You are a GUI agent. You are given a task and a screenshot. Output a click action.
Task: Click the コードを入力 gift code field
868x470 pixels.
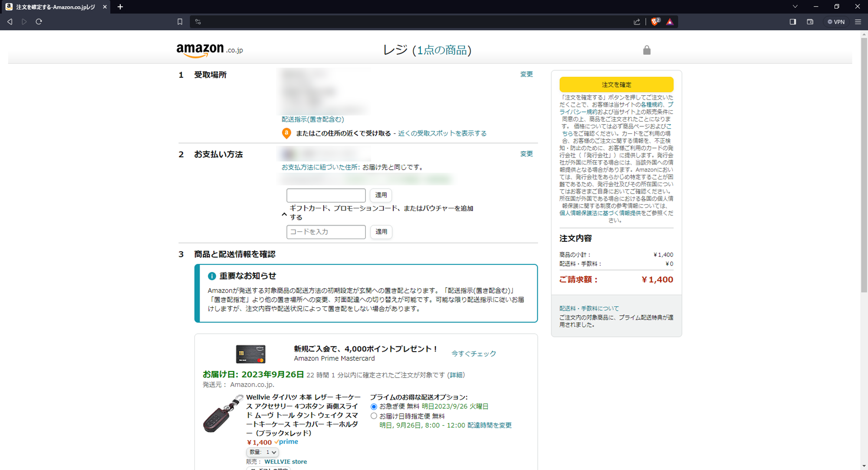click(x=325, y=232)
